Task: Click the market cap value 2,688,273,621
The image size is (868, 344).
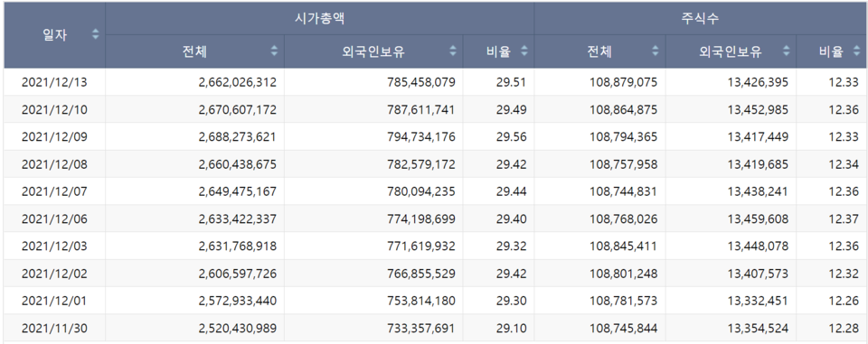Action: pos(238,136)
